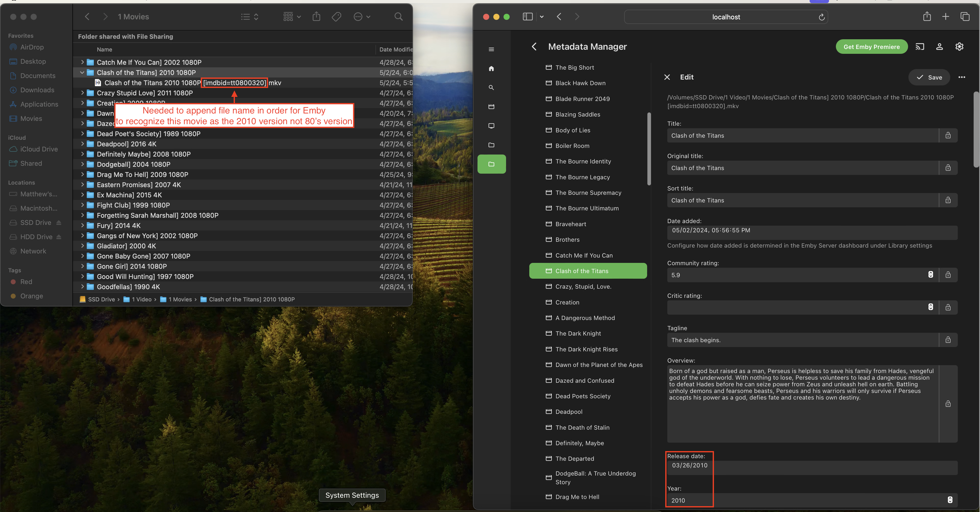
Task: Open Emby settings gear icon
Action: point(959,47)
